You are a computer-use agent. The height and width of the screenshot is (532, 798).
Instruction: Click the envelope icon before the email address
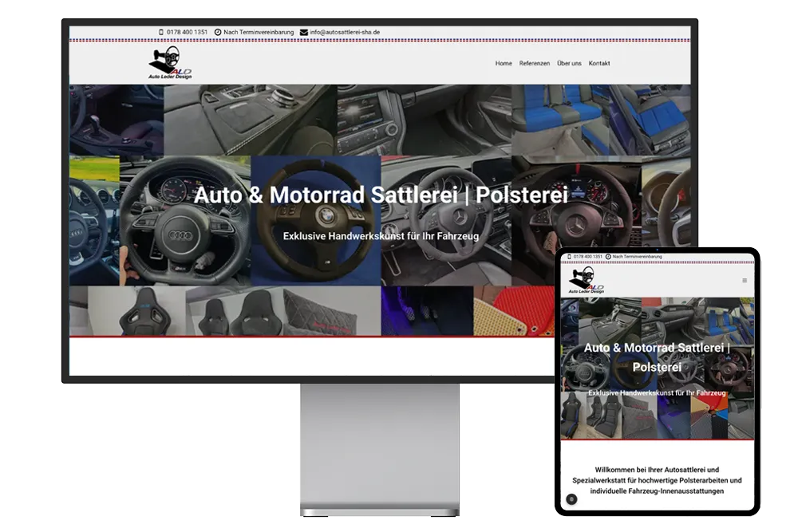click(x=302, y=32)
